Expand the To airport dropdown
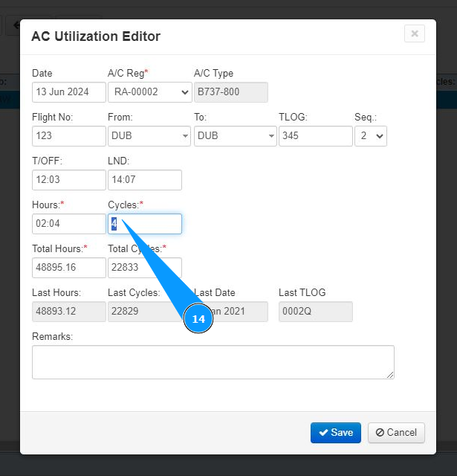The height and width of the screenshot is (476, 457). point(235,136)
